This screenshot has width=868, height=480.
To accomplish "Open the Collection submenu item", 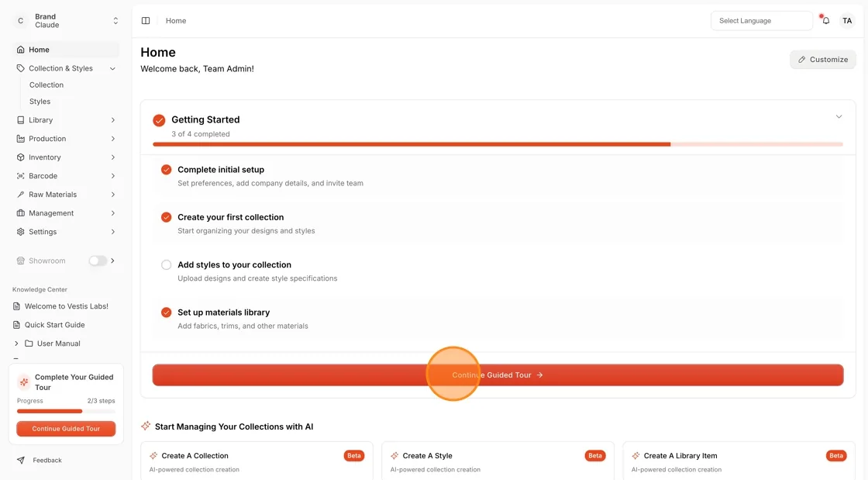I will pyautogui.click(x=46, y=85).
